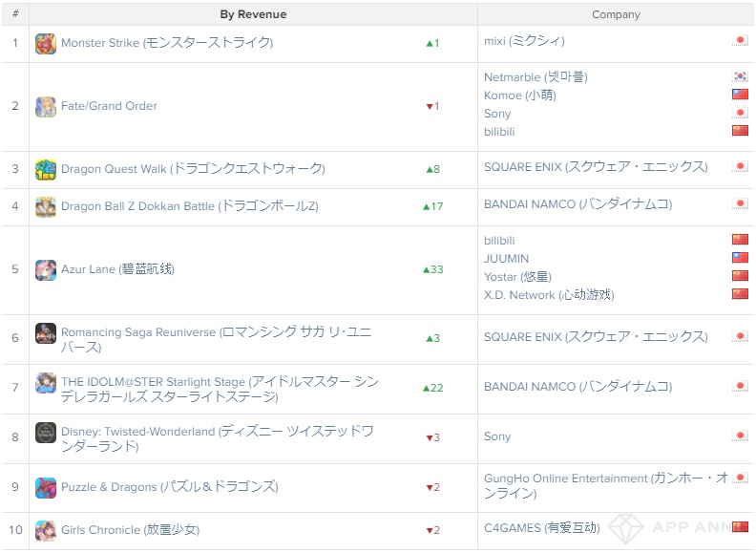
Task: Click the Japan flag in Dragon Quest Walk's SQUARE ENIX row
Action: (740, 166)
